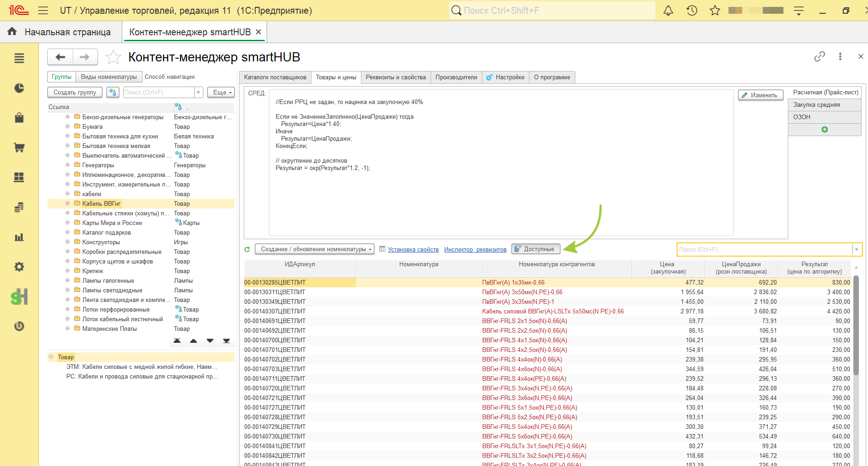This screenshot has height=466, width=868.
Task: Switch to Группы navigation mode
Action: click(61, 77)
